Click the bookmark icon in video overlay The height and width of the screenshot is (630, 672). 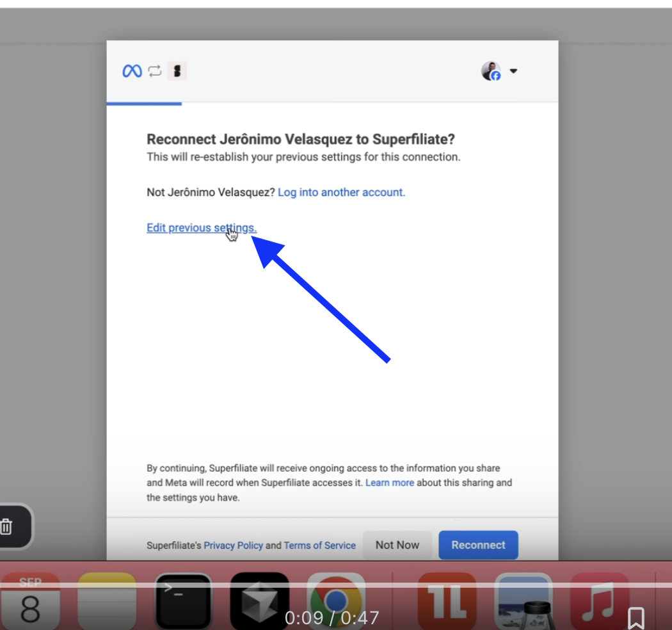[x=636, y=618]
